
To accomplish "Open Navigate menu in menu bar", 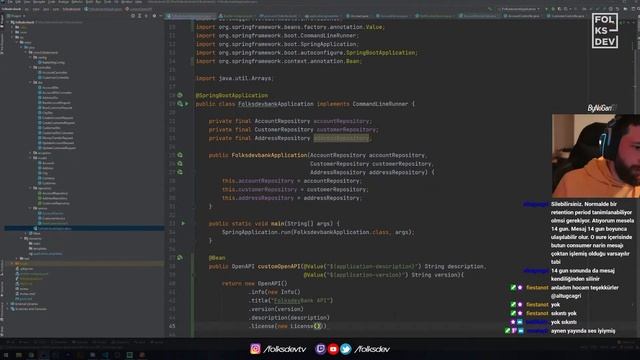I will 39,2.
